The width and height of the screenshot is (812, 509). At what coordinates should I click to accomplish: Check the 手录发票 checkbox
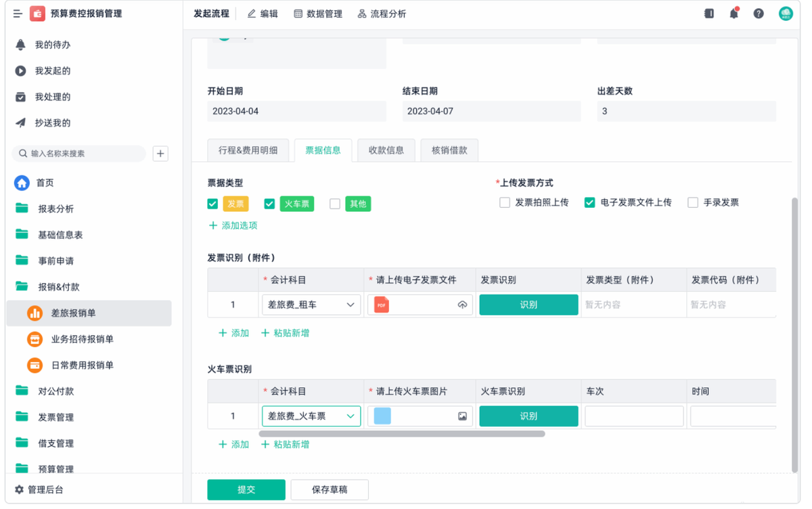point(692,202)
